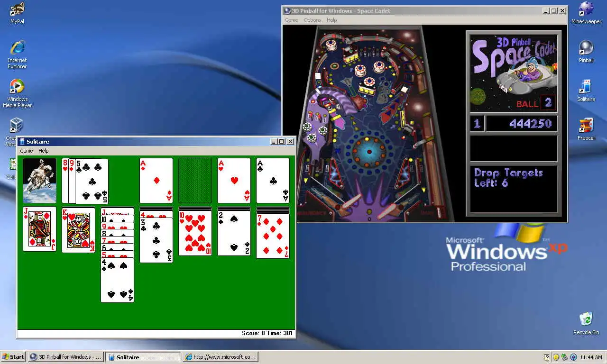Minimize the 3D Pinball window
The height and width of the screenshot is (364, 607).
[x=546, y=11]
